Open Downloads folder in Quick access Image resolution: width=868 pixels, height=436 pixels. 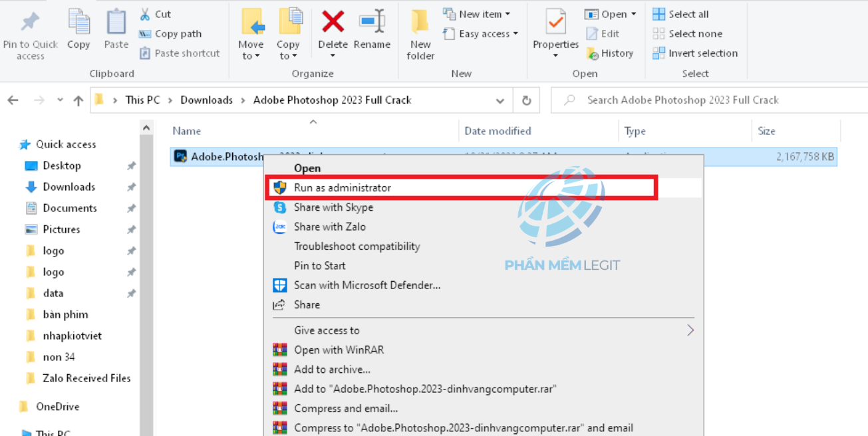pos(69,187)
